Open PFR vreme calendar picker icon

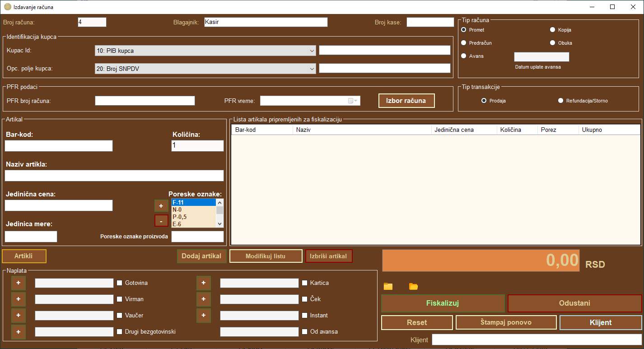[350, 101]
